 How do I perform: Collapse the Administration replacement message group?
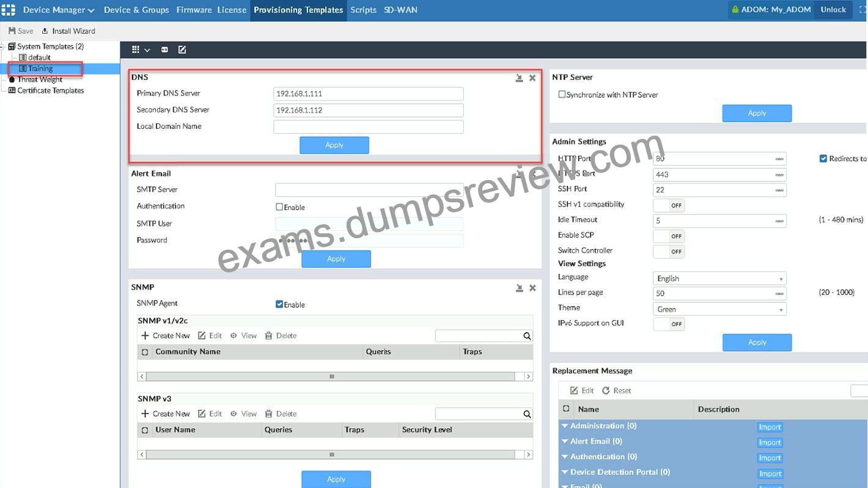[565, 426]
